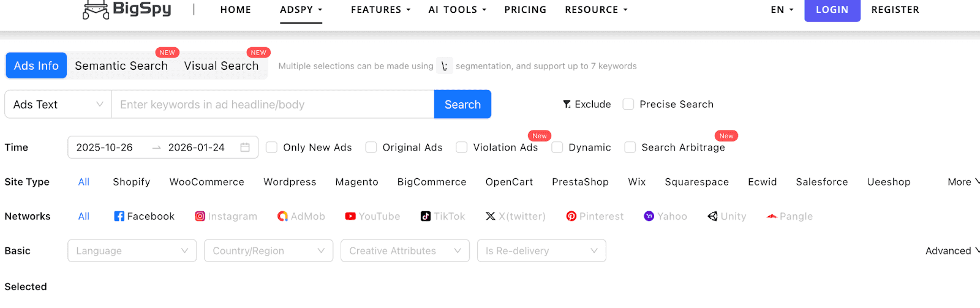980x308 pixels.
Task: Switch to the Visual Search tab
Action: [222, 66]
